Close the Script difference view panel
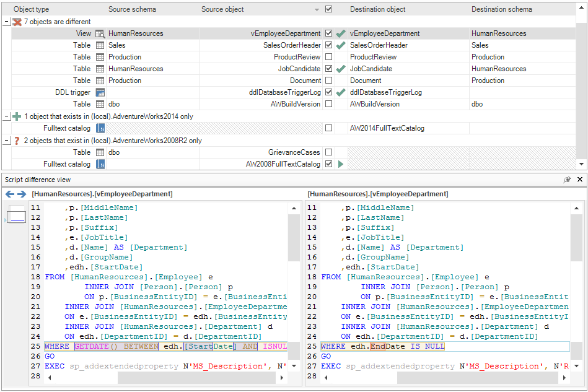 click(580, 180)
